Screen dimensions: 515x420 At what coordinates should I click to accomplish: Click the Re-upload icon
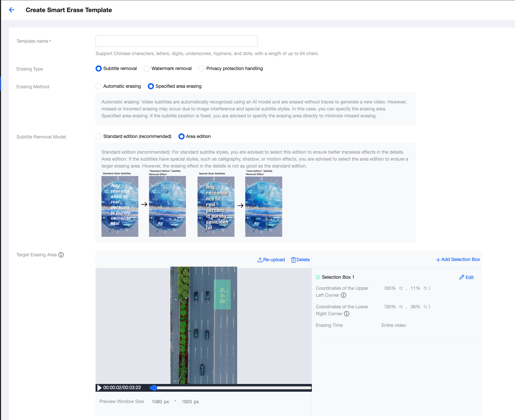[260, 260]
